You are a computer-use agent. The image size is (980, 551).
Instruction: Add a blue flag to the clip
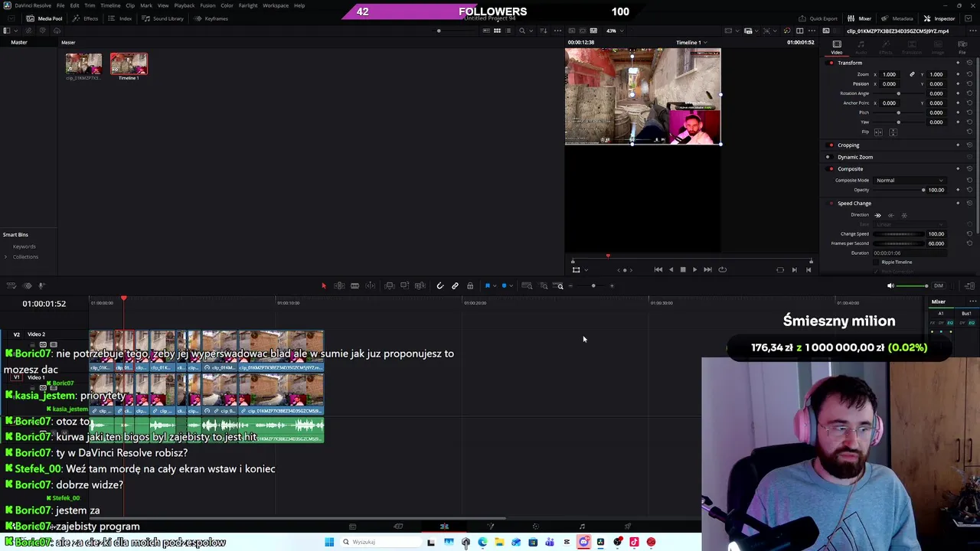point(487,285)
